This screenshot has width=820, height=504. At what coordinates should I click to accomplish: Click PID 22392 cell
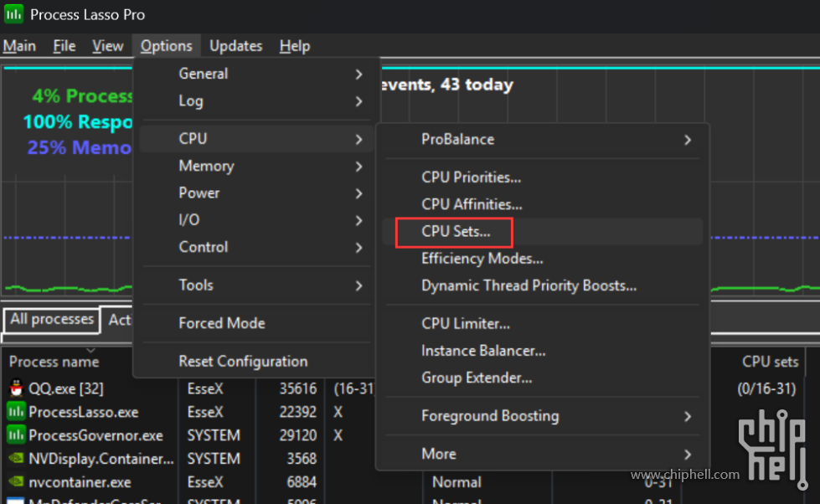click(x=297, y=412)
